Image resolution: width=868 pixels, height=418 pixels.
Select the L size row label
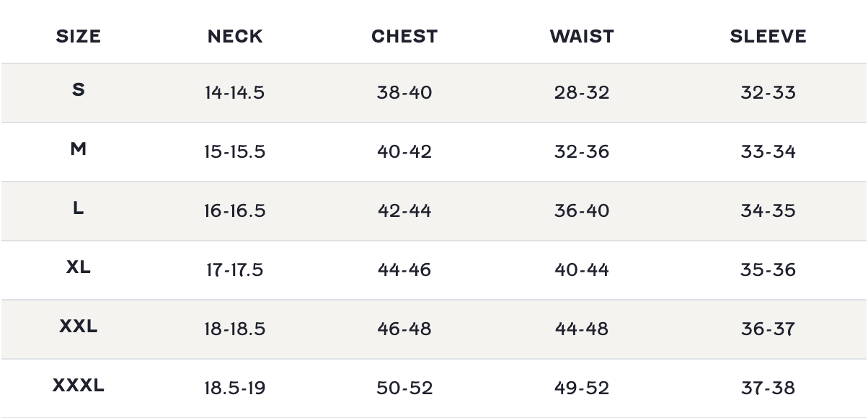pyautogui.click(x=79, y=208)
